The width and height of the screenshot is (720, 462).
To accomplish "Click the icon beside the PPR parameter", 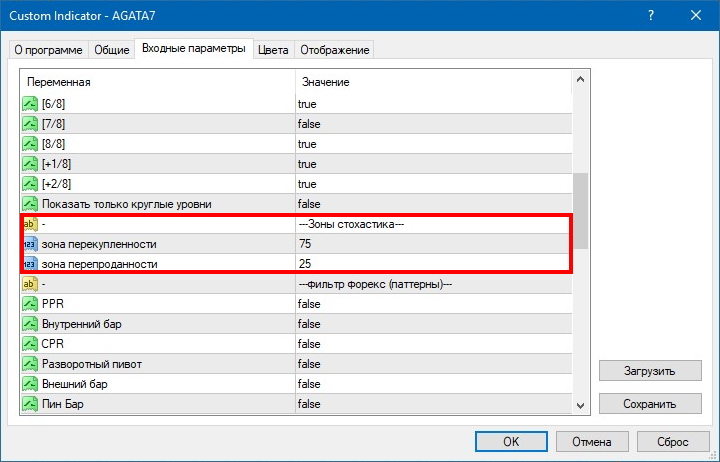I will pos(30,304).
